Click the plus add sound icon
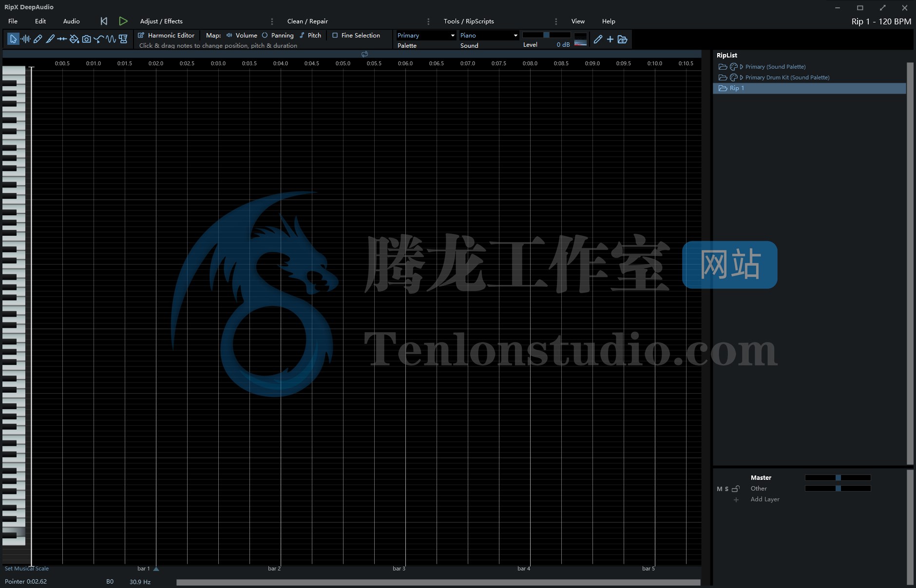The height and width of the screenshot is (588, 916). click(x=610, y=39)
